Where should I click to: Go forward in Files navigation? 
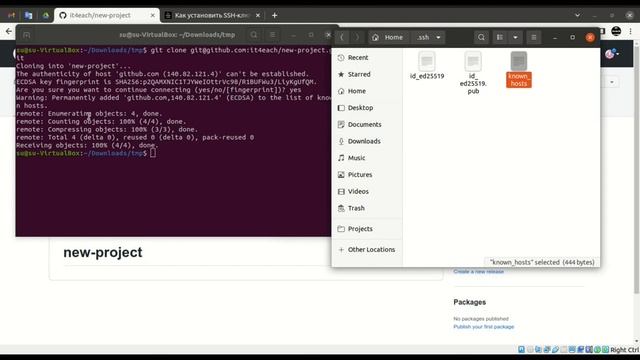357,37
